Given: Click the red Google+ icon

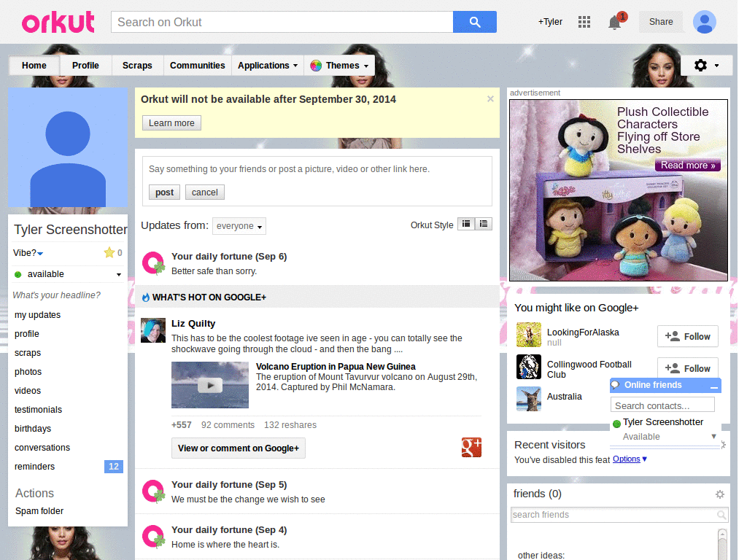Looking at the screenshot, I should tap(471, 447).
